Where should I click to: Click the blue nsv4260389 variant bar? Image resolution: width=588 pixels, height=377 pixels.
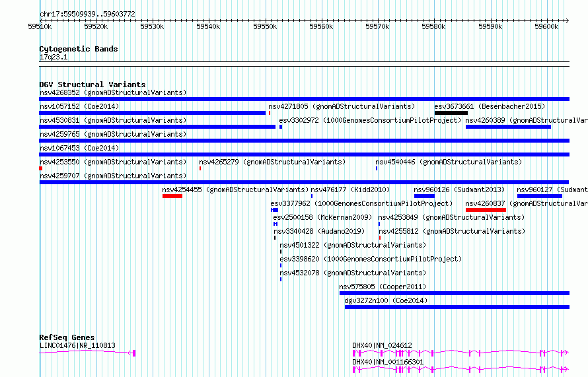[x=508, y=127]
